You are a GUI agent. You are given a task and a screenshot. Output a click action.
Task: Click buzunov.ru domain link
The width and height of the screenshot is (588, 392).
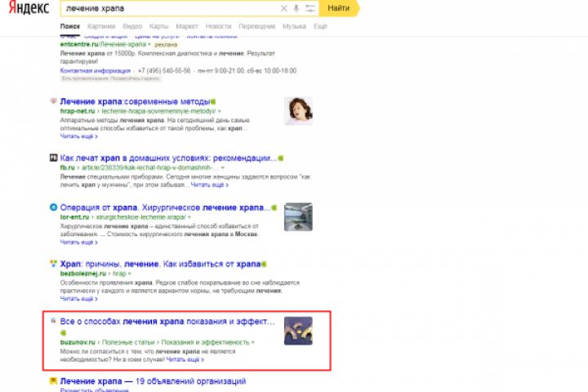click(x=78, y=342)
